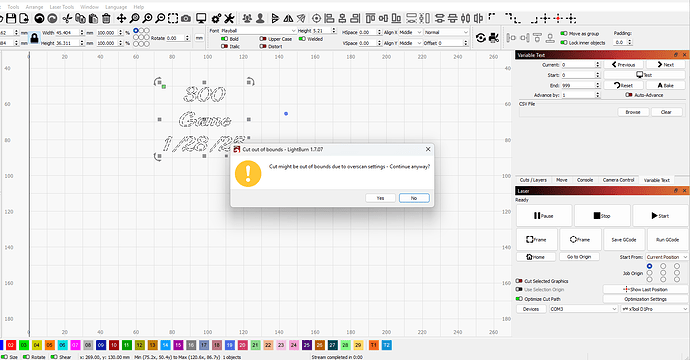Select the Cut scissors icon
690x360 pixels.
click(x=67, y=18)
